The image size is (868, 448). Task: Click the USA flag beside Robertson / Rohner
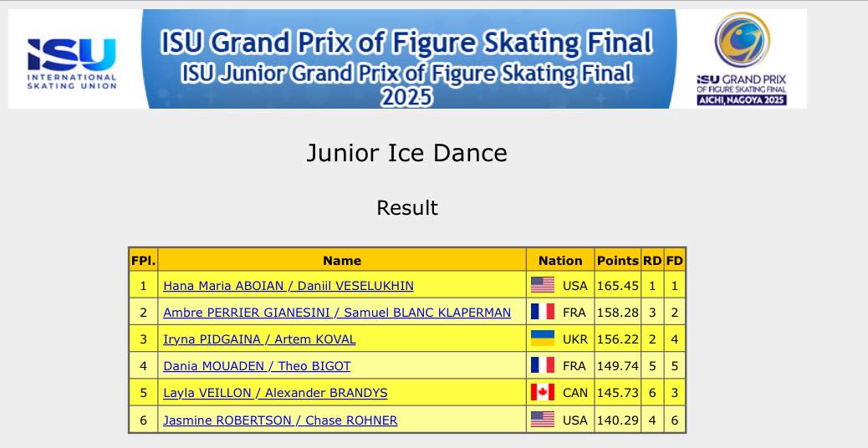(x=543, y=420)
